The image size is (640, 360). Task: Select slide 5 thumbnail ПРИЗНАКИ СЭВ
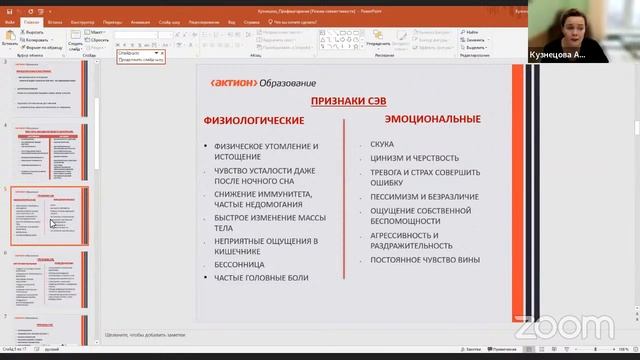click(49, 216)
